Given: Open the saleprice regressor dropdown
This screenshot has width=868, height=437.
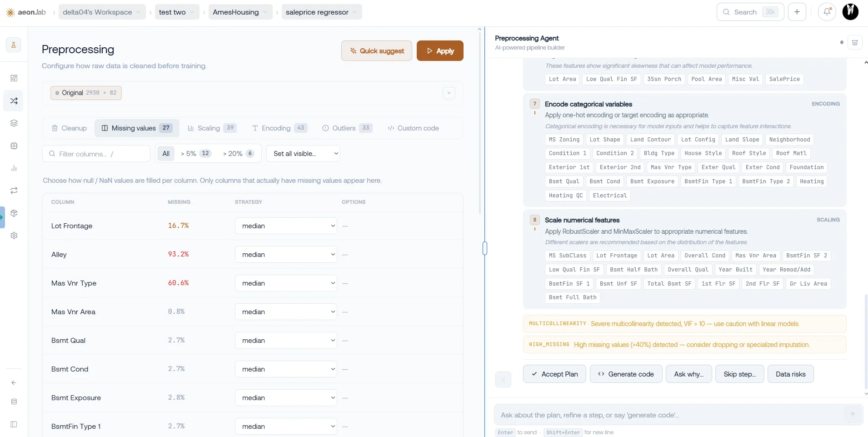Looking at the screenshot, I should [x=322, y=12].
